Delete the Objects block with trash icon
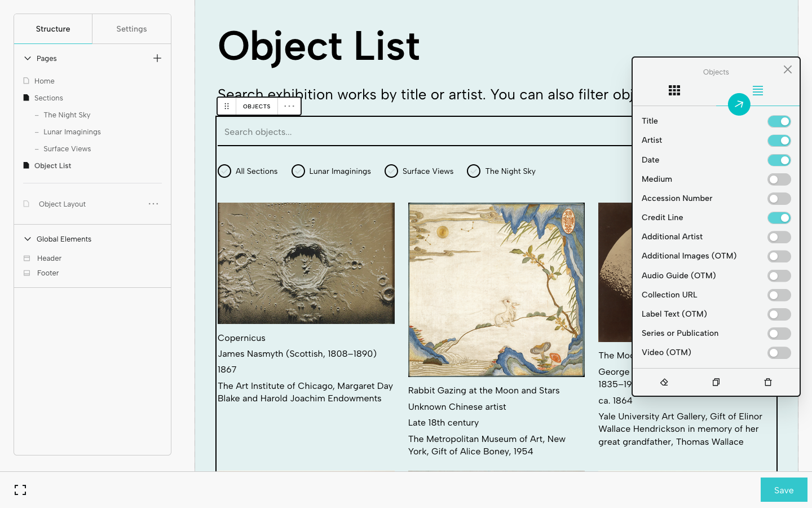 point(768,382)
